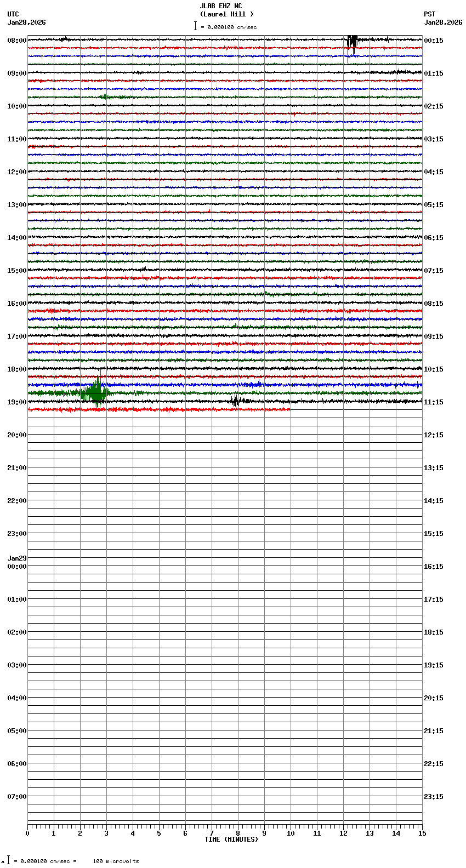Select the Jan28,2026 date under UTC
The height and width of the screenshot is (868, 466).
pyautogui.click(x=27, y=22)
